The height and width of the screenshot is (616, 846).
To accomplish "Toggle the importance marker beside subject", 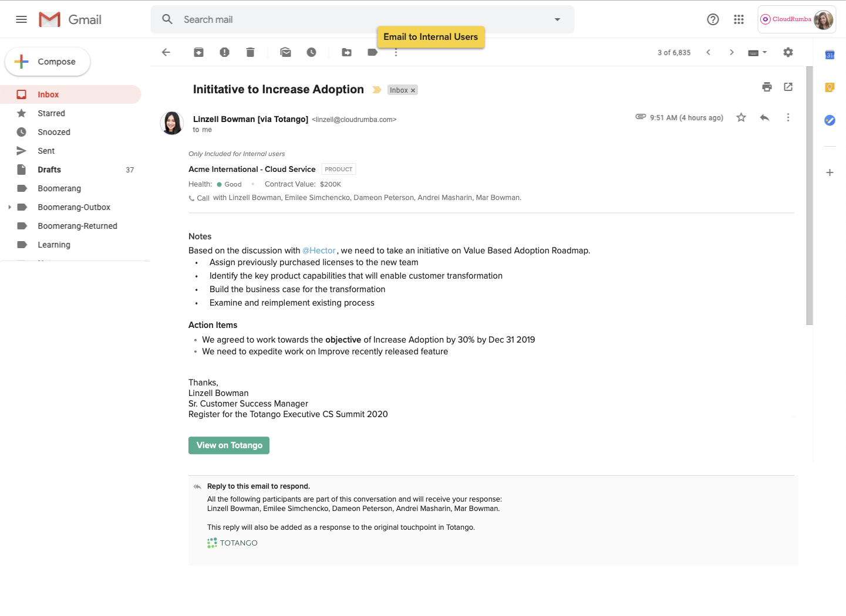I will [x=377, y=90].
